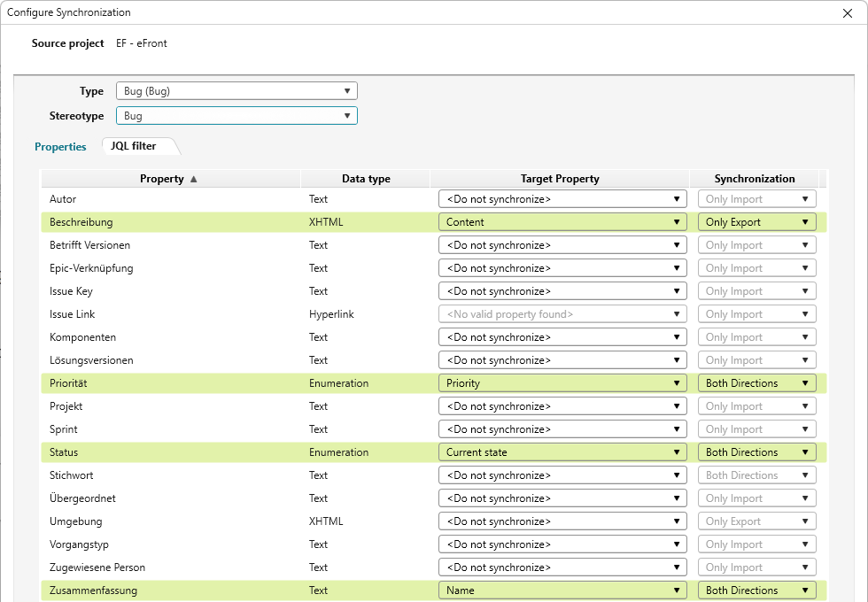Select the Issue Link property cell

(170, 314)
